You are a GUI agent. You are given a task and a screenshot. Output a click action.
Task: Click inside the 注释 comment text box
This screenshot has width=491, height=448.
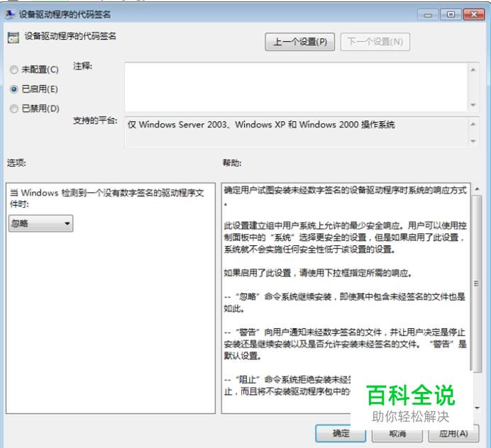click(296, 86)
